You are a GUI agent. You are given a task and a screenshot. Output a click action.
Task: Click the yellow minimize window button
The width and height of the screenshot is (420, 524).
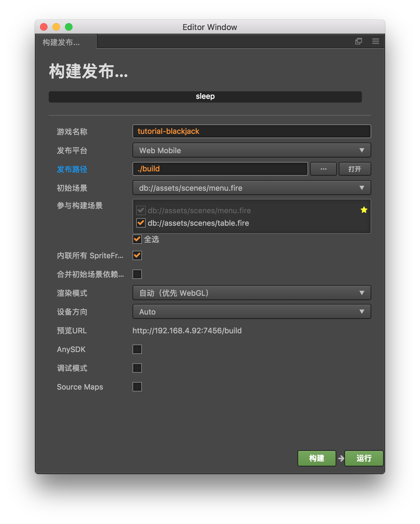click(x=56, y=27)
